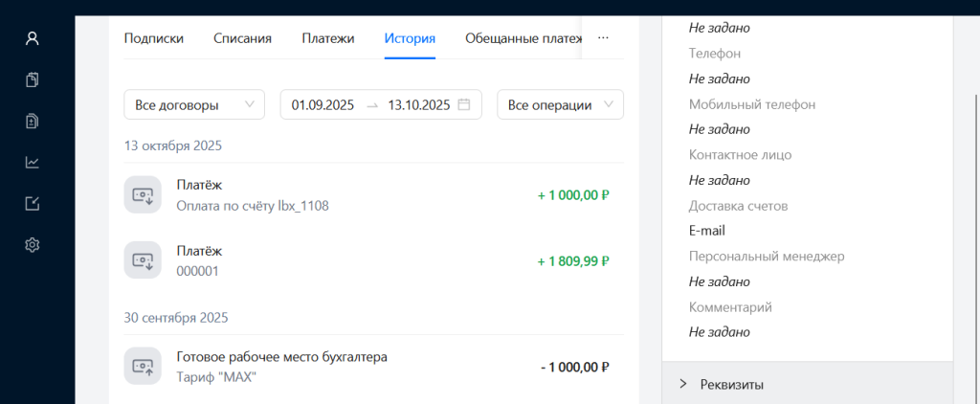
Task: Open the statistics chart sidebar icon
Action: [33, 163]
